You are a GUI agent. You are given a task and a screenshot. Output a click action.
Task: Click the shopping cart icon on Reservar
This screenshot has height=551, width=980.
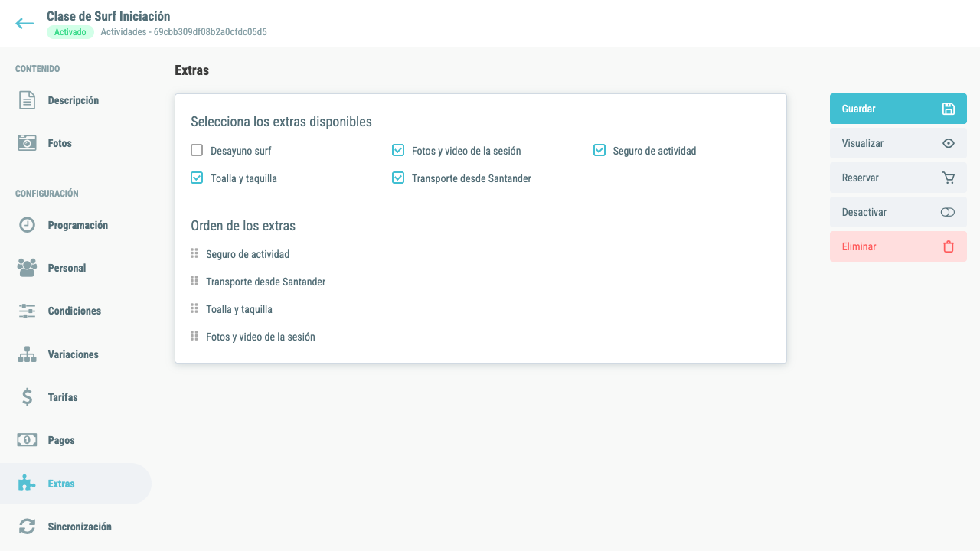click(x=949, y=178)
